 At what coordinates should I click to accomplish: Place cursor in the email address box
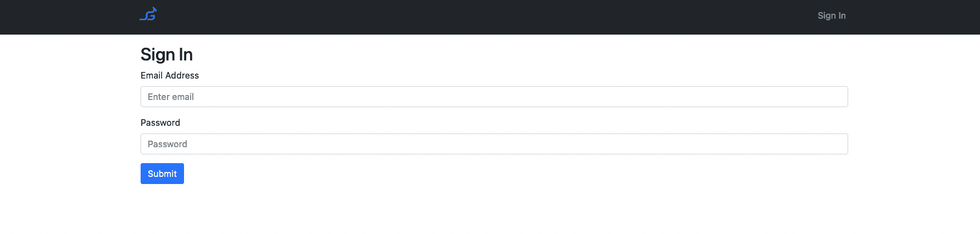coord(494,97)
